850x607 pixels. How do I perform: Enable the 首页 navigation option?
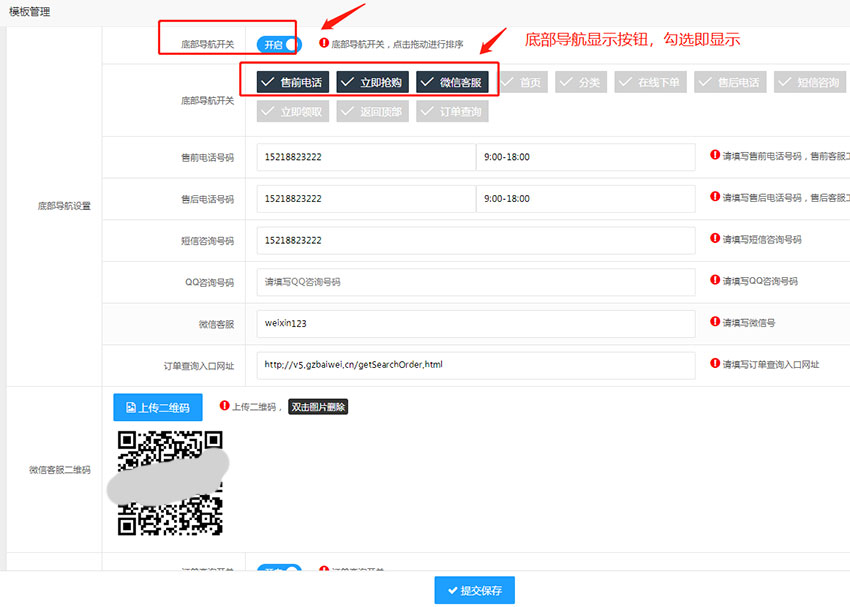[x=522, y=82]
